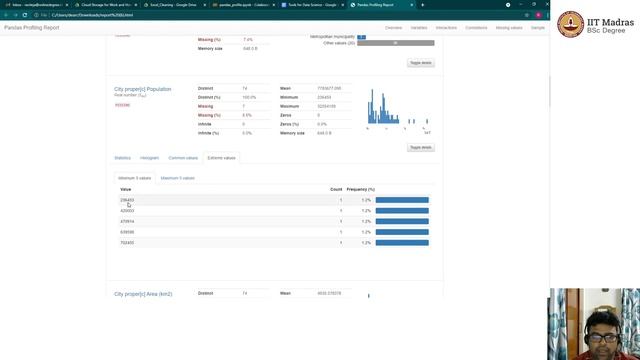Reload the page with the refresh icon

pyautogui.click(x=25, y=15)
